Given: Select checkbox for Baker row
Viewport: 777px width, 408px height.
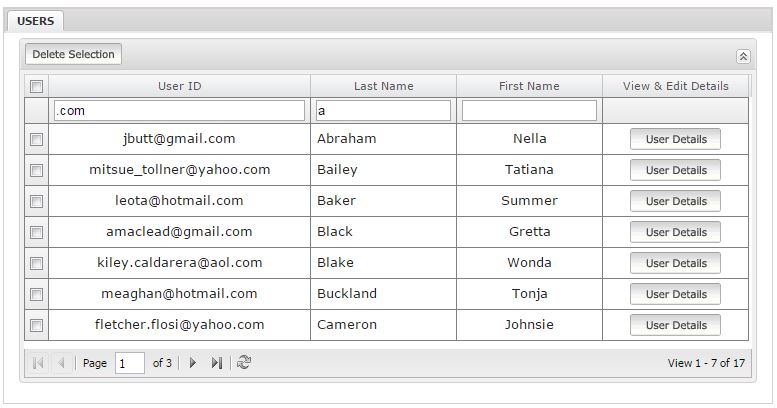Looking at the screenshot, I should [x=36, y=201].
